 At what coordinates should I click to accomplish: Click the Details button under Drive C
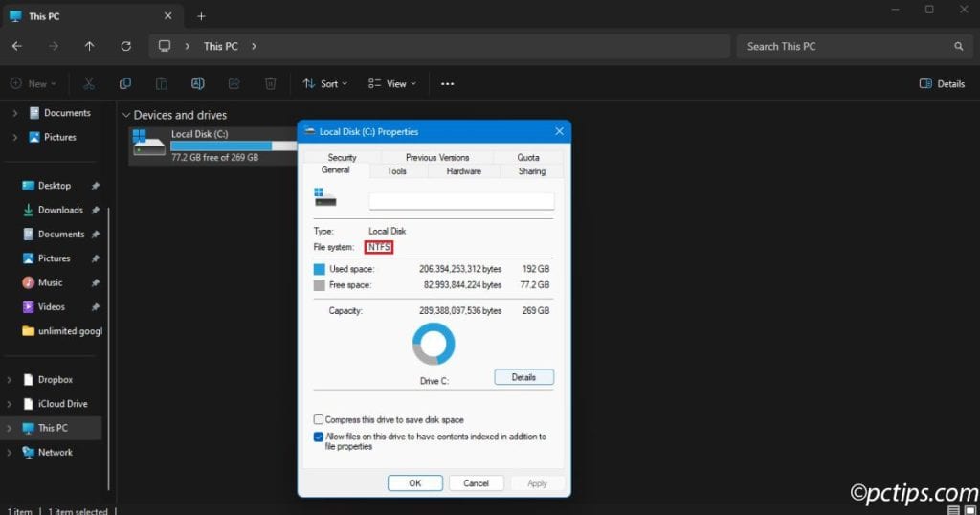click(x=523, y=377)
